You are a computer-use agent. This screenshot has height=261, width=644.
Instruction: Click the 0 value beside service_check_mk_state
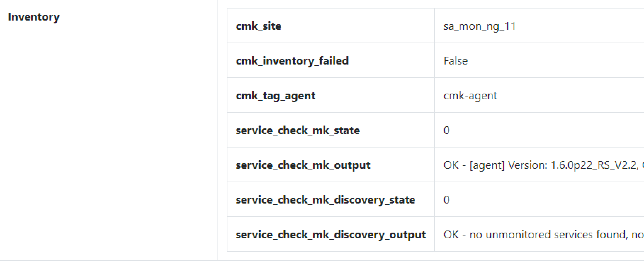tap(446, 130)
